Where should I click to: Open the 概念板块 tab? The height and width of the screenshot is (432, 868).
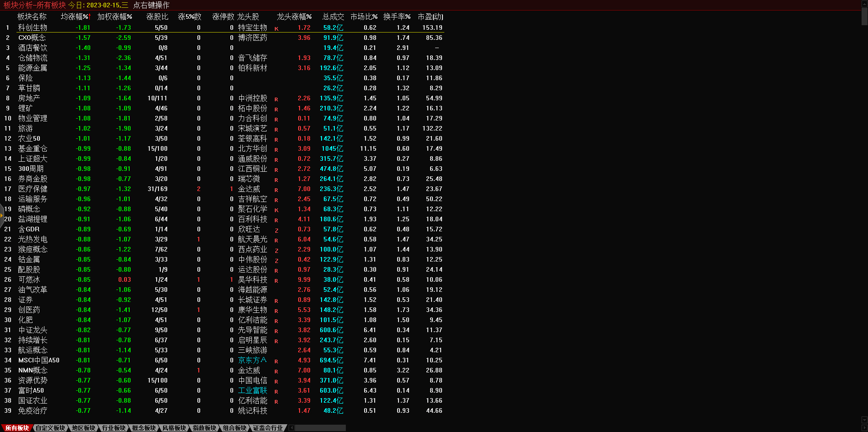coord(144,428)
